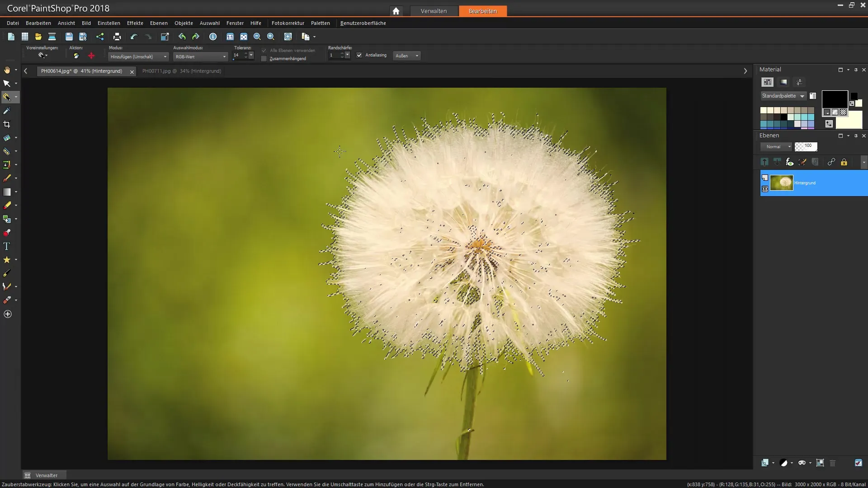Toggle Zusammenhängend checkbox

264,59
